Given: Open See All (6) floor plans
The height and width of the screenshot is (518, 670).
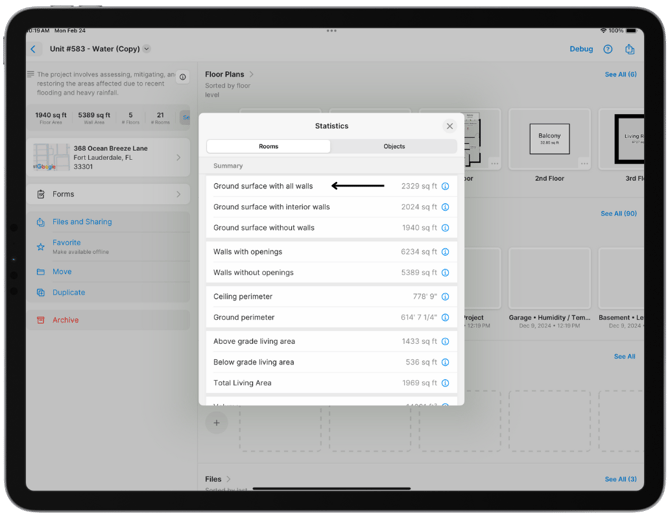Looking at the screenshot, I should (x=620, y=74).
